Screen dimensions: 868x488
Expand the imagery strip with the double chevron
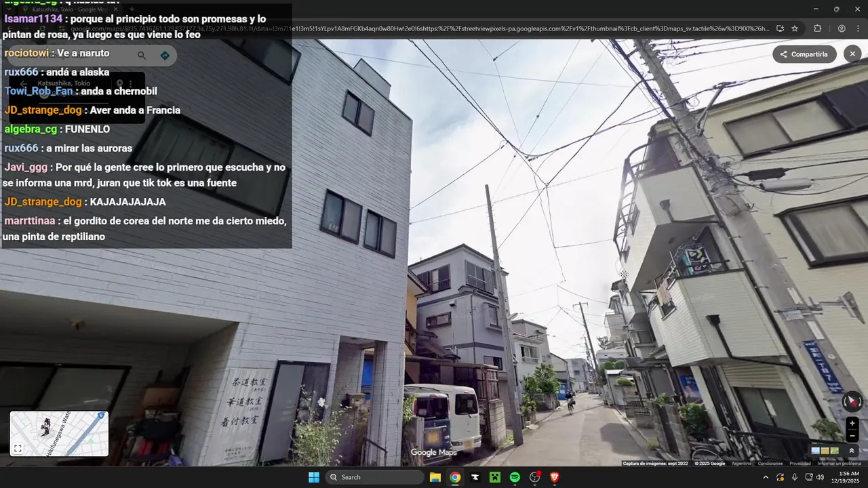[852, 451]
